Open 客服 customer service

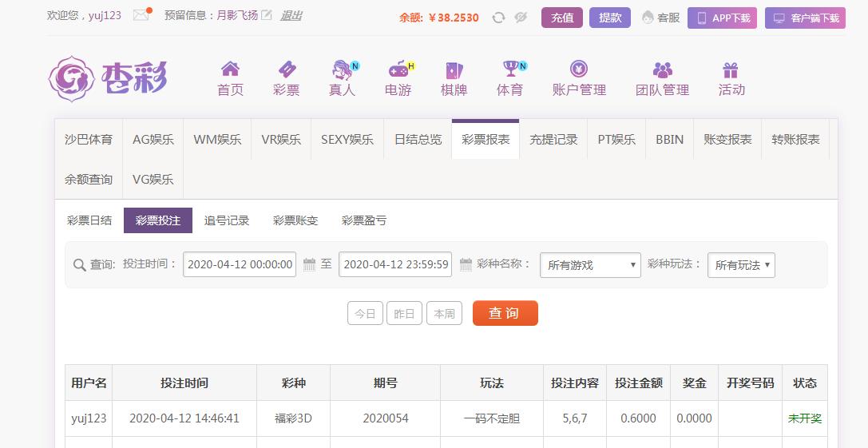pyautogui.click(x=661, y=18)
